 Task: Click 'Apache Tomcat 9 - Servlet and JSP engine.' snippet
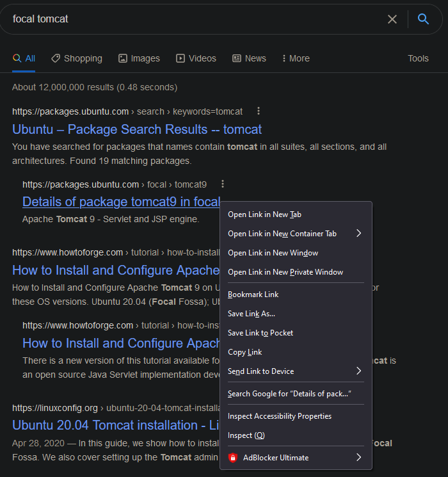[x=111, y=219]
